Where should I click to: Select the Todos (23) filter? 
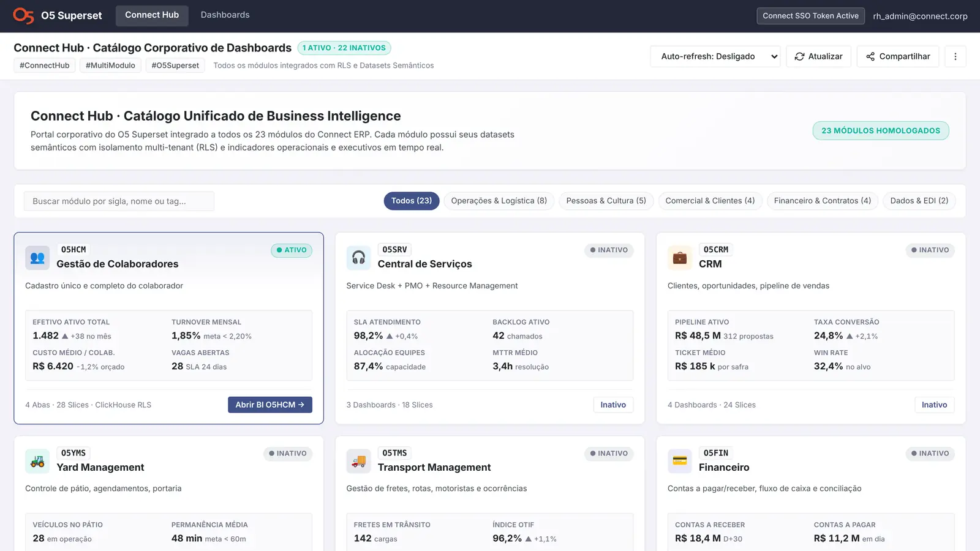tap(412, 201)
